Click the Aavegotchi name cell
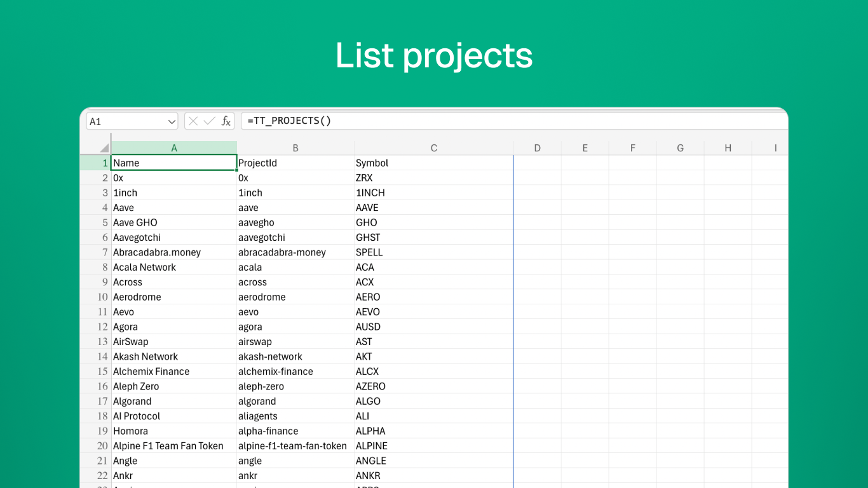 click(x=174, y=237)
